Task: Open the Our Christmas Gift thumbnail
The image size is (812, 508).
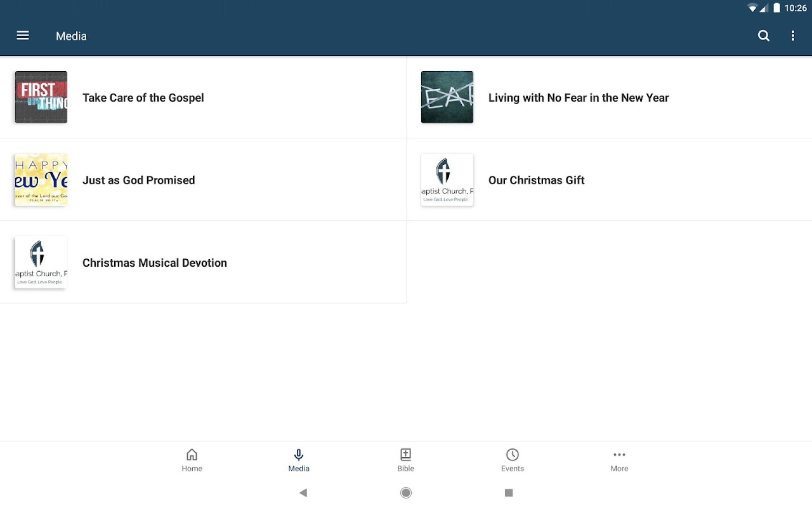Action: [447, 180]
